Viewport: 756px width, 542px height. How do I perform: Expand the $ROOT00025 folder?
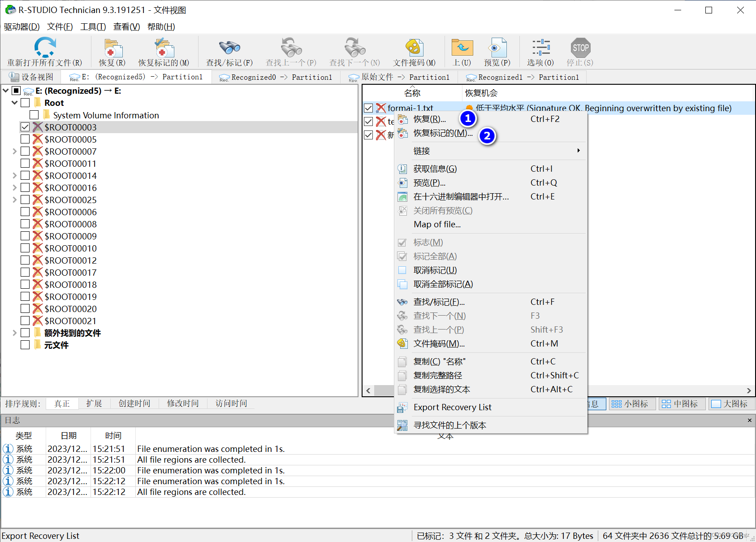point(15,200)
